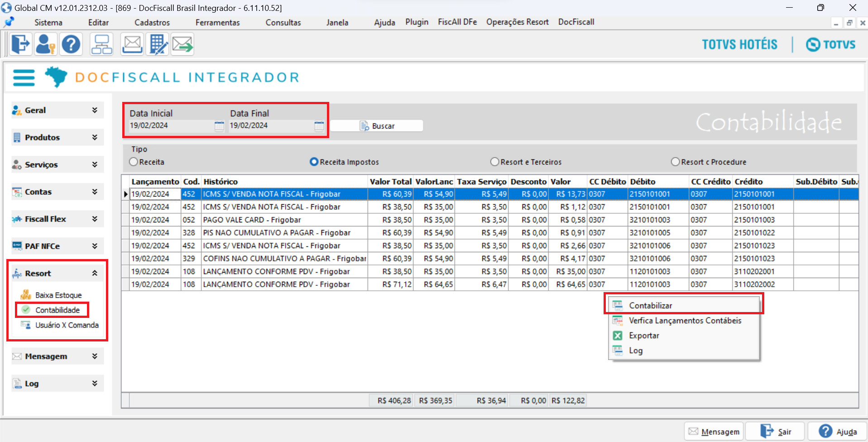Viewport: 868px width, 442px height.
Task: Open the Sistema menu
Action: click(x=48, y=22)
